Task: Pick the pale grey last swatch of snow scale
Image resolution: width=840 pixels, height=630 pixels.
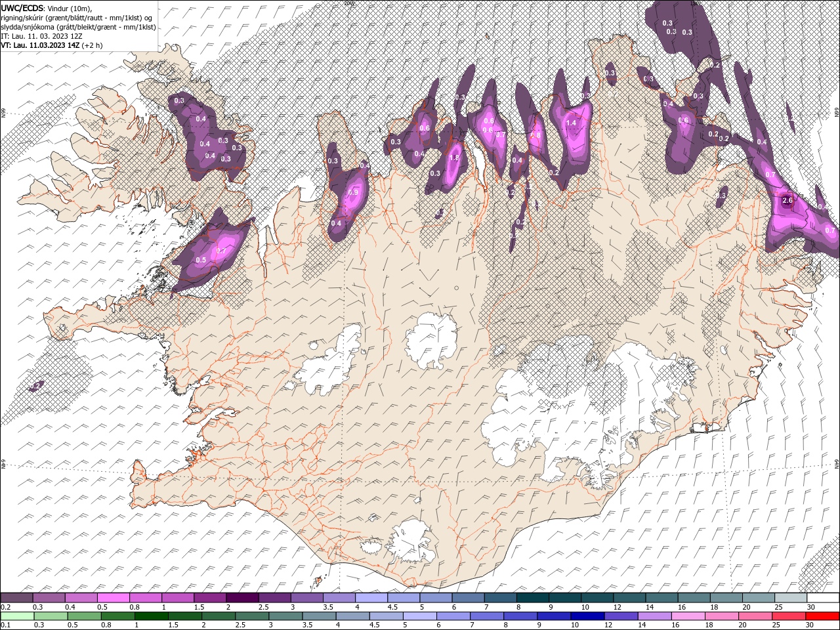Action: click(x=789, y=598)
